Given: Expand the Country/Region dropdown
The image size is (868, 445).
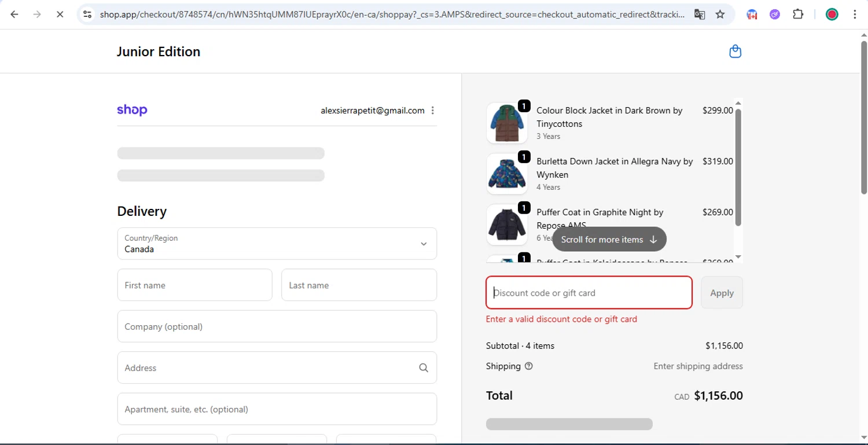Looking at the screenshot, I should tap(277, 244).
